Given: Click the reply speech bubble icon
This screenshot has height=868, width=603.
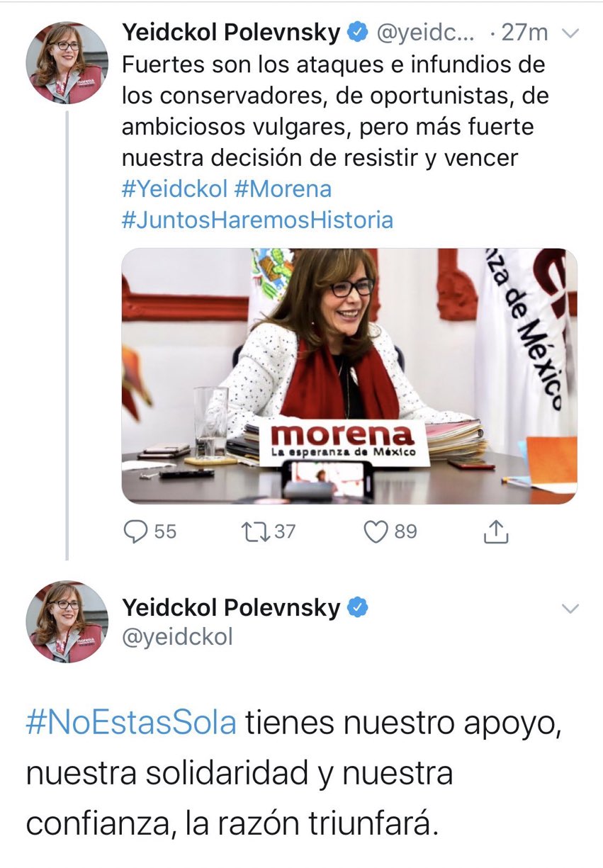Looking at the screenshot, I should tap(135, 531).
